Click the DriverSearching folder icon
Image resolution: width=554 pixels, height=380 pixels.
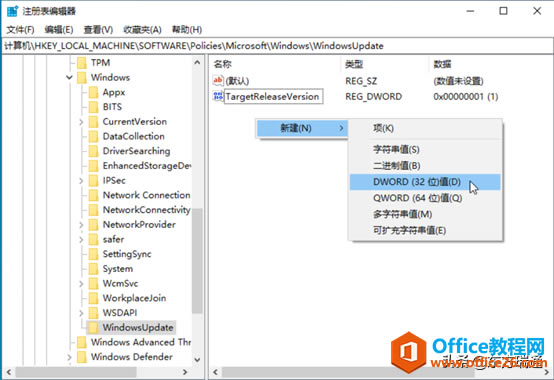click(93, 151)
